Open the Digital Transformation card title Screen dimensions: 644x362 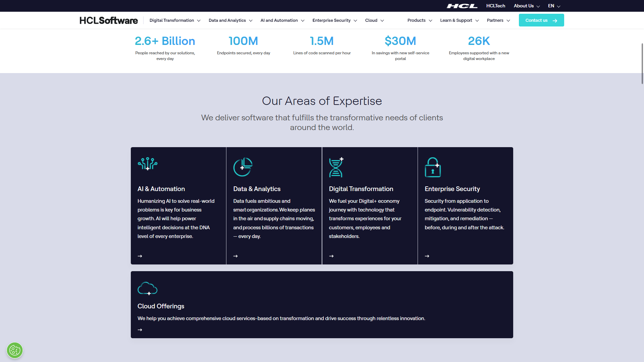pyautogui.click(x=361, y=189)
